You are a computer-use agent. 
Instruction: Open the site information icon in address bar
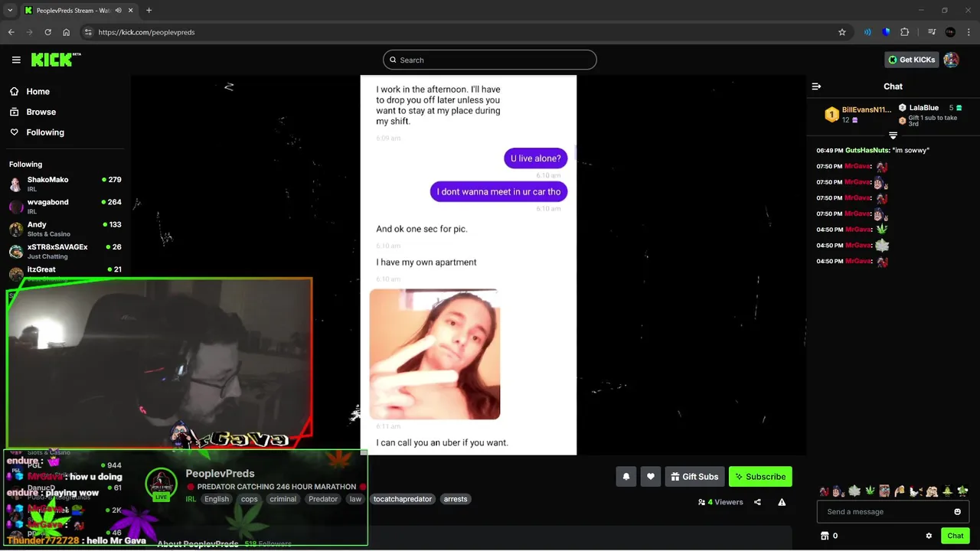coord(88,32)
